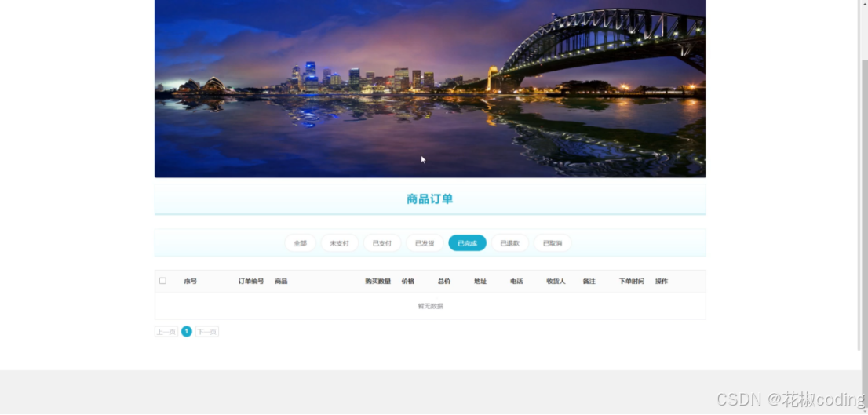Click the 备注 column header
This screenshot has width=868, height=415.
589,282
